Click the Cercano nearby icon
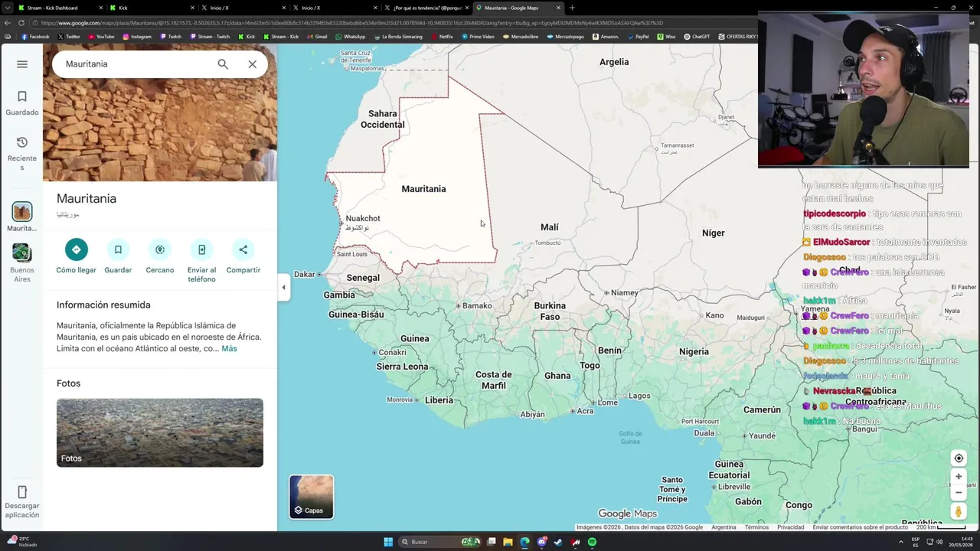 [160, 249]
